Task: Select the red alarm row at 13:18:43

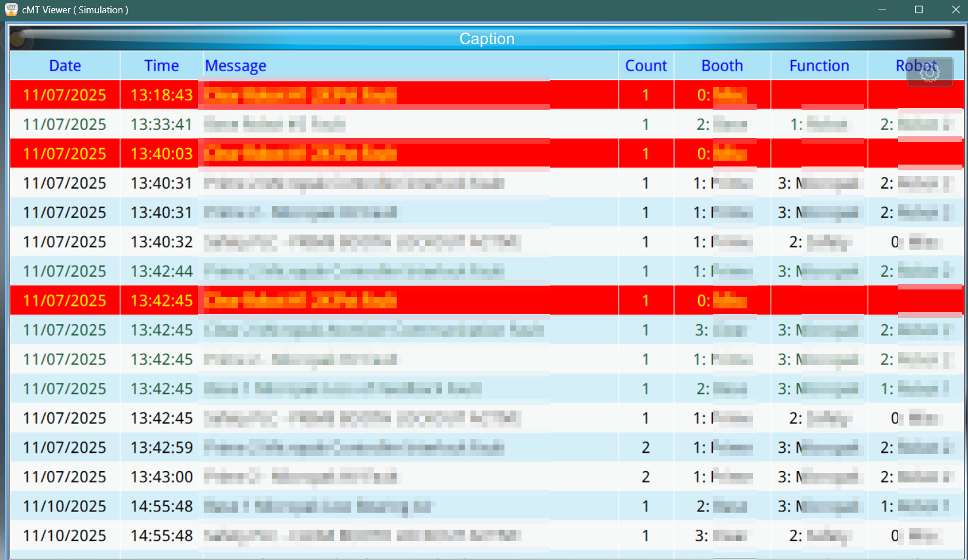Action: coord(378,95)
